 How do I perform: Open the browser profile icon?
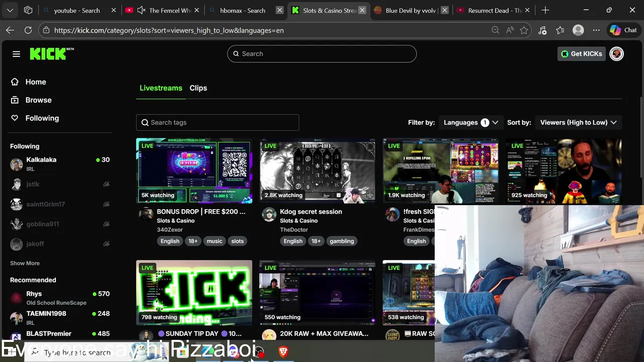point(579,30)
